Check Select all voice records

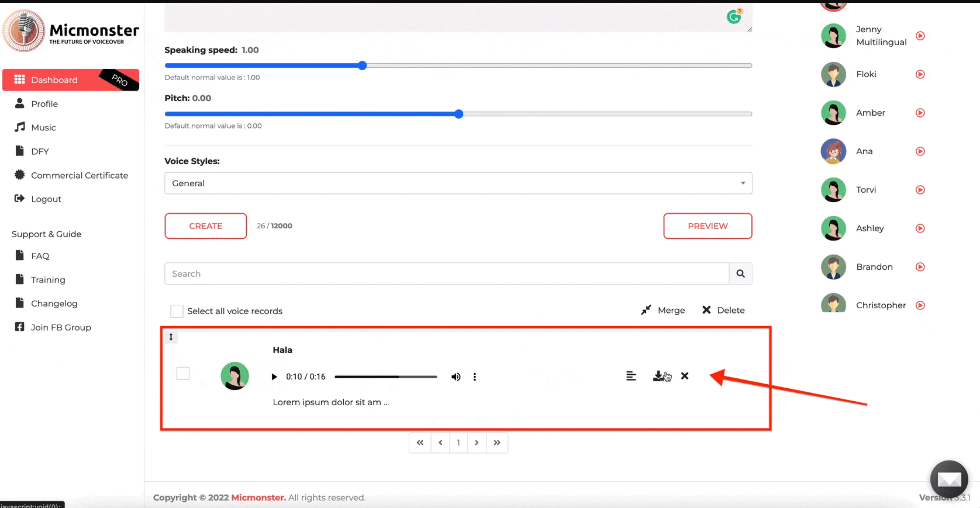[177, 311]
